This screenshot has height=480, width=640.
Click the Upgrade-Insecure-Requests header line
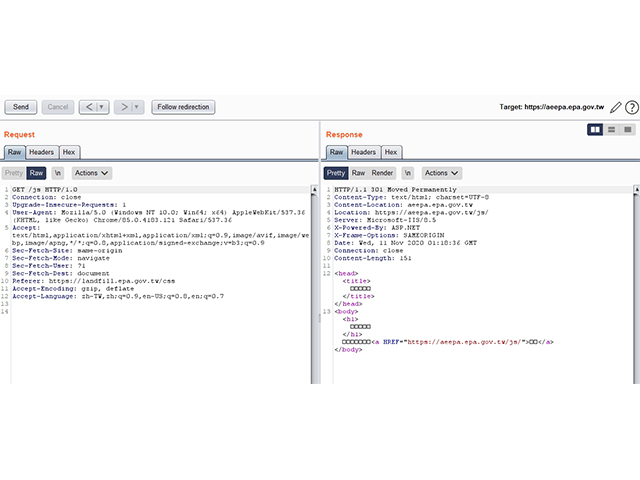pyautogui.click(x=69, y=205)
